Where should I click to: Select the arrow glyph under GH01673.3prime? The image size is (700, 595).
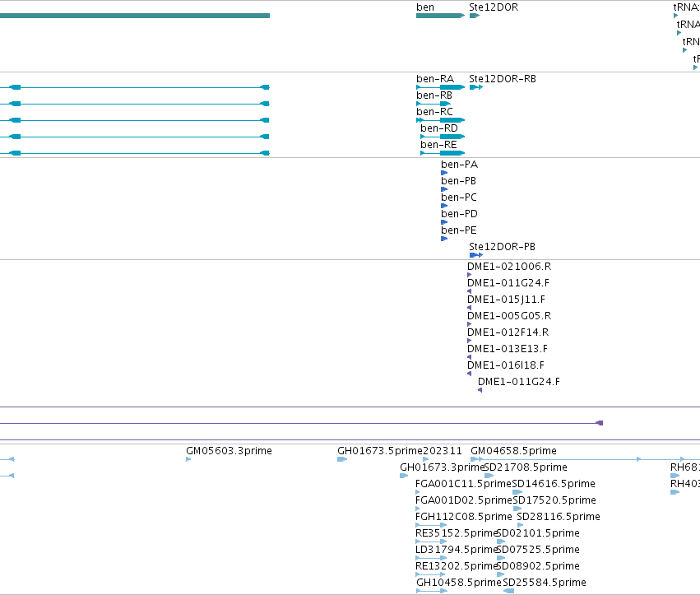click(404, 476)
